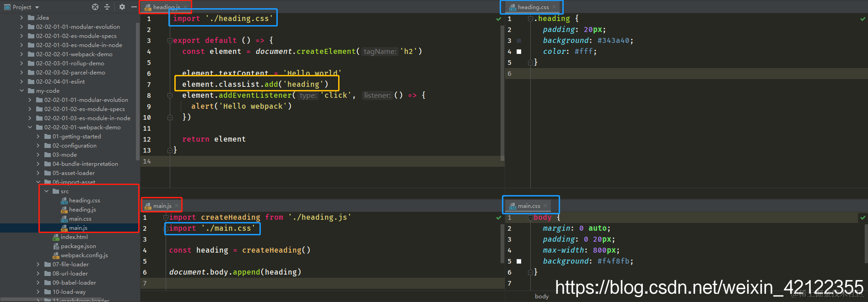Select main.js file in project tree
This screenshot has width=868, height=302.
[x=78, y=228]
